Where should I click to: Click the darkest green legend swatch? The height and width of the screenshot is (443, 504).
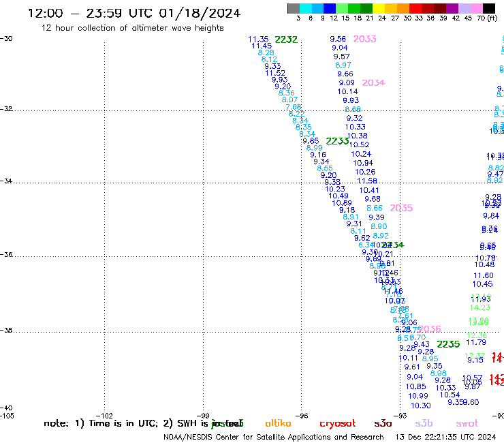pos(366,8)
